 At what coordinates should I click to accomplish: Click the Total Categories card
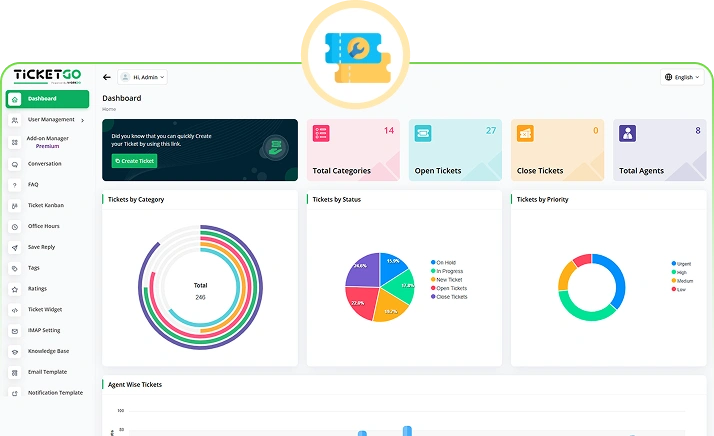point(353,150)
